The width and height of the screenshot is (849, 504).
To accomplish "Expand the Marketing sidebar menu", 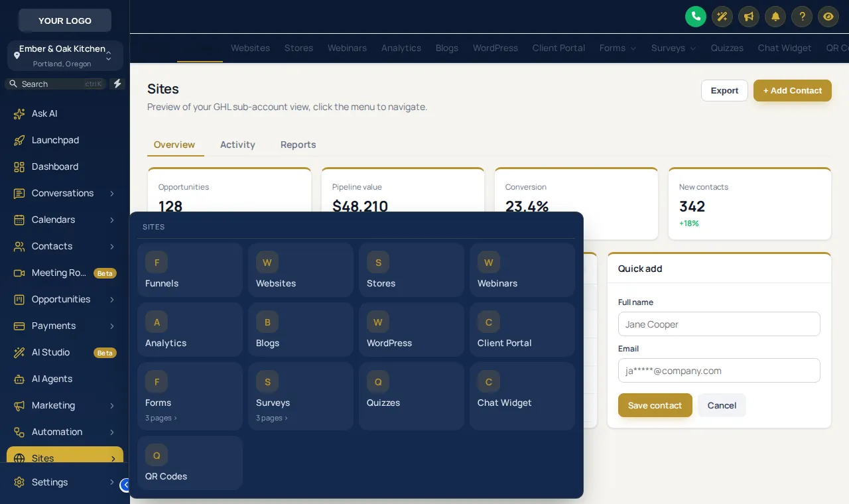I will point(65,405).
